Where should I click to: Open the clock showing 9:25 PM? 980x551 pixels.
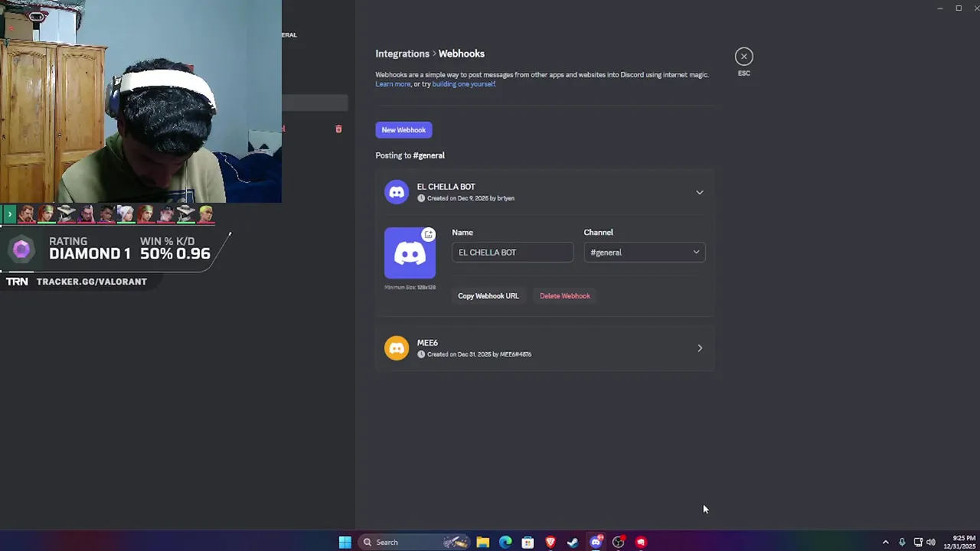pos(959,542)
